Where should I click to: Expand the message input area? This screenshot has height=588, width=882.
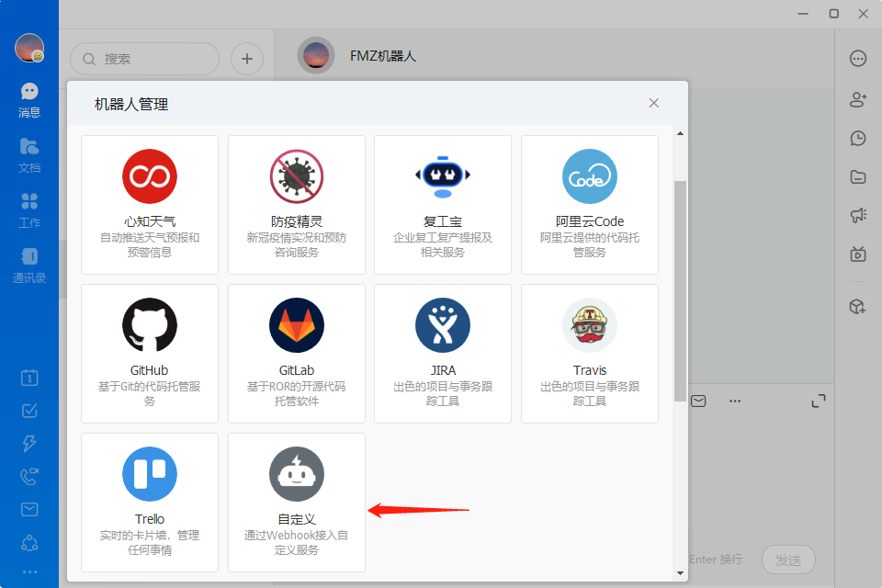pos(819,401)
